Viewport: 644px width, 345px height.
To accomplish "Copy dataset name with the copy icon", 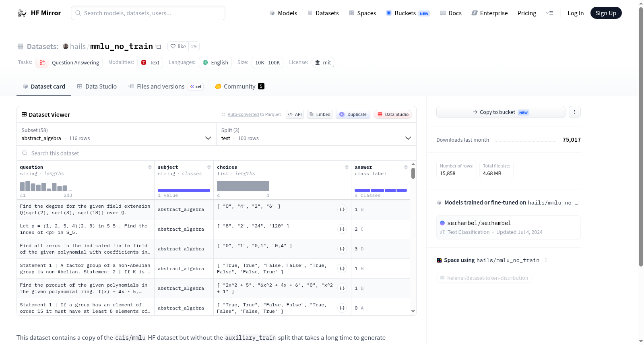I will click(159, 47).
